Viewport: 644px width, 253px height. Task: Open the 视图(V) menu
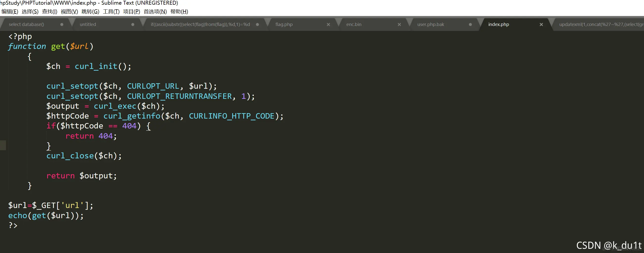tap(69, 11)
